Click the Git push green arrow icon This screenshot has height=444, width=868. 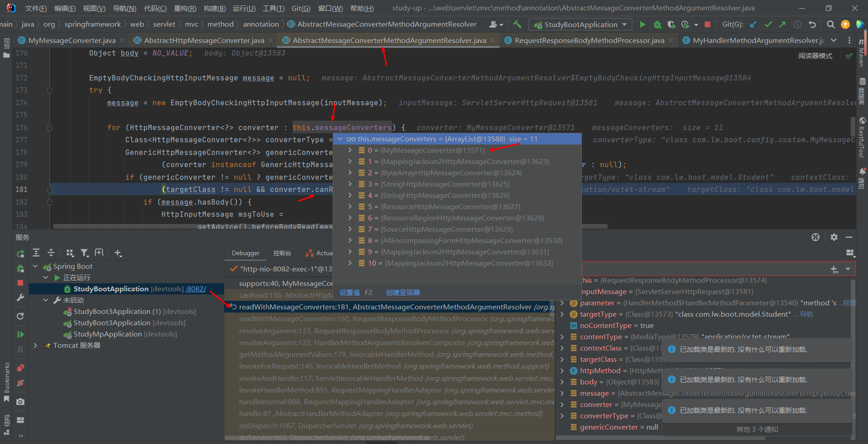(783, 24)
